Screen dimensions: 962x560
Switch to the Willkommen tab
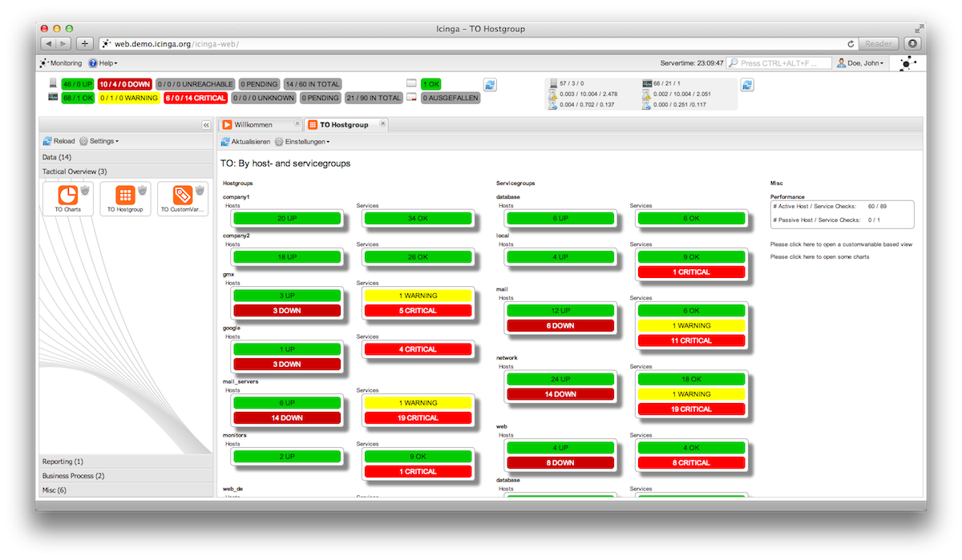253,125
